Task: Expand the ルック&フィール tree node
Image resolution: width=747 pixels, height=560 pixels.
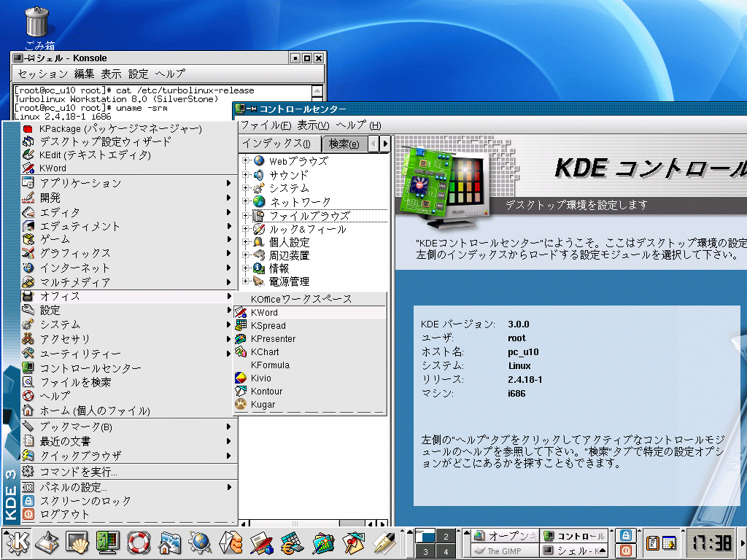Action: coord(245,228)
